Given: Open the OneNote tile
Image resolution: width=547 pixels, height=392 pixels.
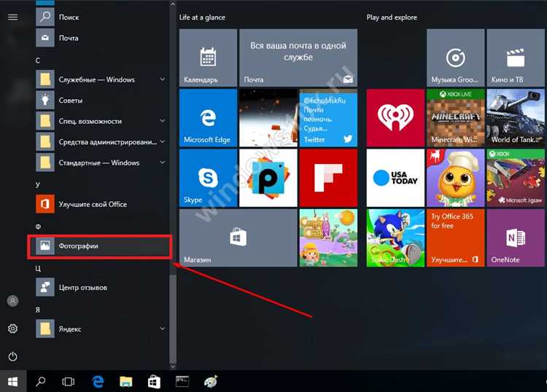Looking at the screenshot, I should pos(516,238).
